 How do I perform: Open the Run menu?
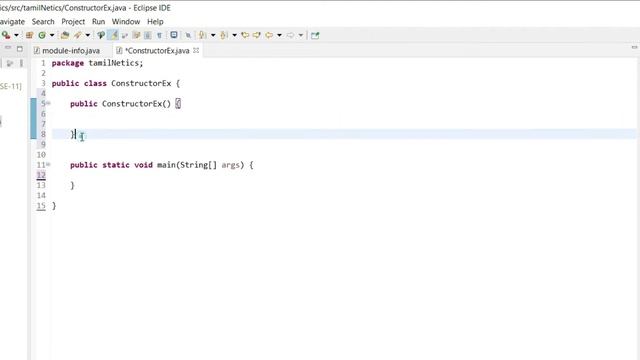pyautogui.click(x=98, y=22)
